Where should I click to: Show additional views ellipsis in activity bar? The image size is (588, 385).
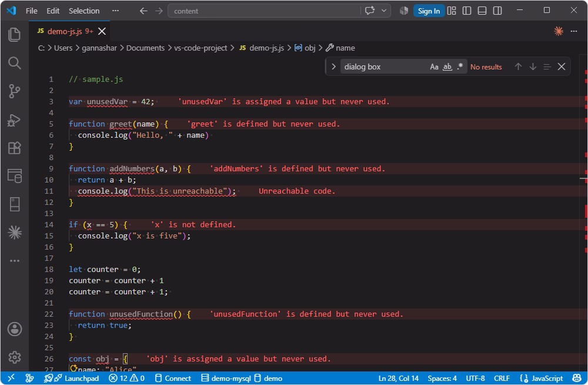tap(14, 261)
